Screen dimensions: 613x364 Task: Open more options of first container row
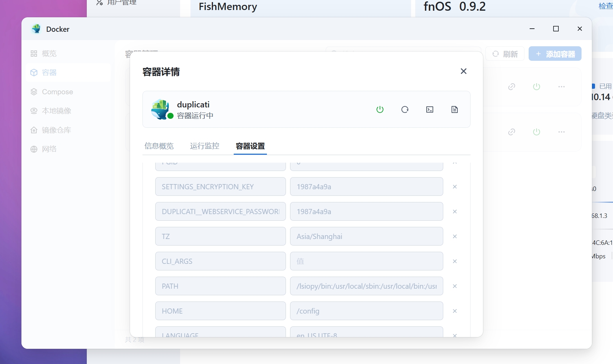(561, 87)
